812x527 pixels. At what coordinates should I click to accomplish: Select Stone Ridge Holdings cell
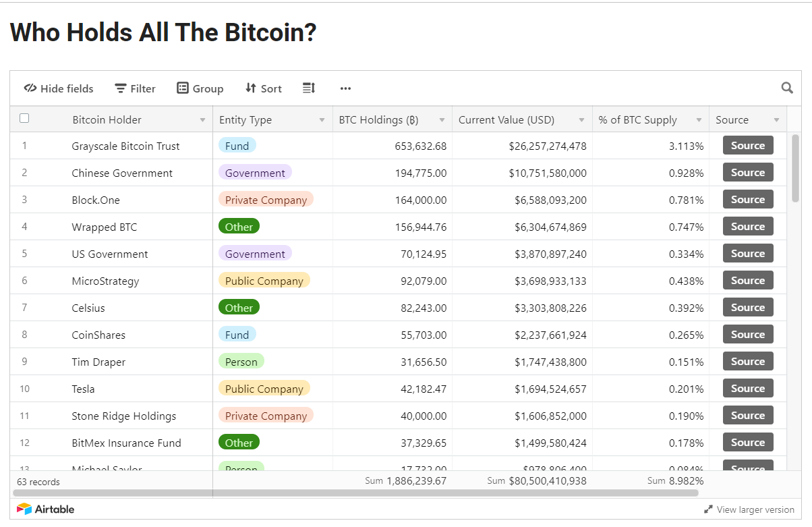tap(124, 416)
